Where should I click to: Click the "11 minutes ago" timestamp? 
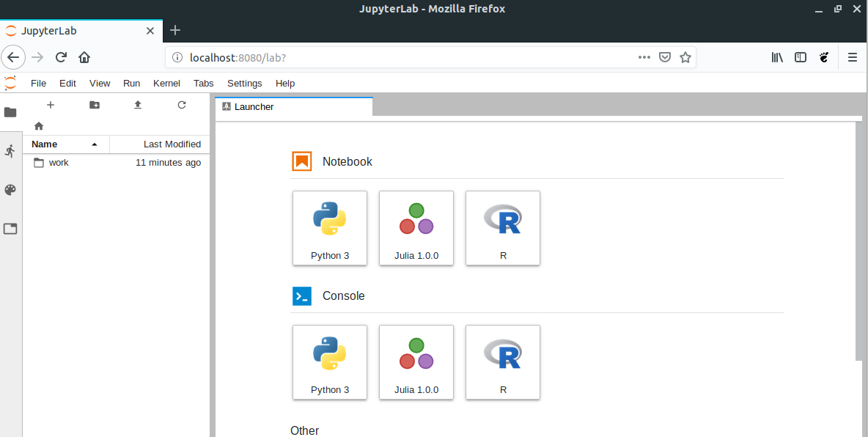169,163
